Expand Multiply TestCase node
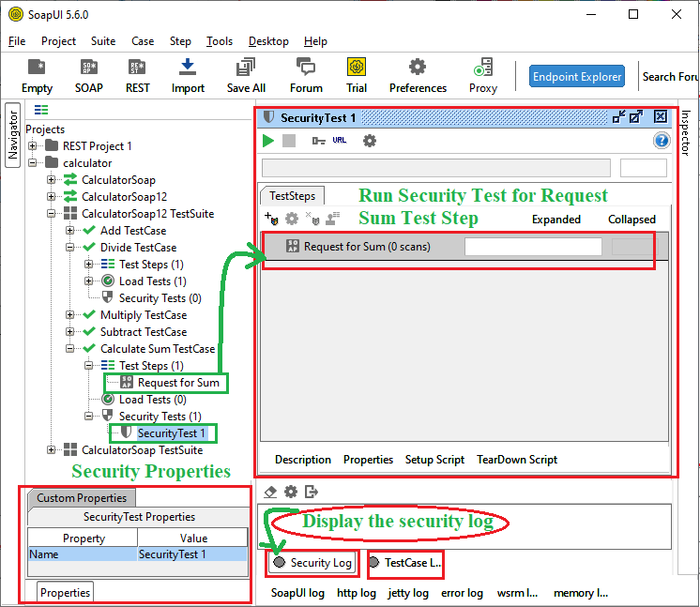 click(x=70, y=315)
